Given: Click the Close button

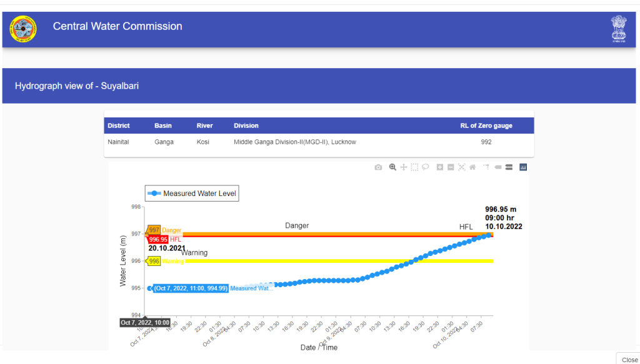Looking at the screenshot, I should click(629, 360).
